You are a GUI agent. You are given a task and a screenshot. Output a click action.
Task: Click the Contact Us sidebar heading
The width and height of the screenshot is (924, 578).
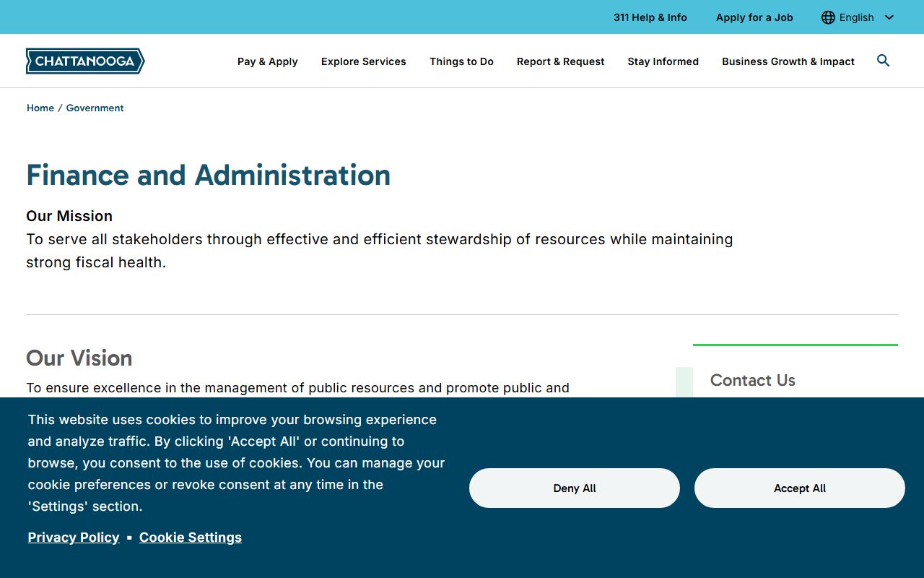coord(752,380)
